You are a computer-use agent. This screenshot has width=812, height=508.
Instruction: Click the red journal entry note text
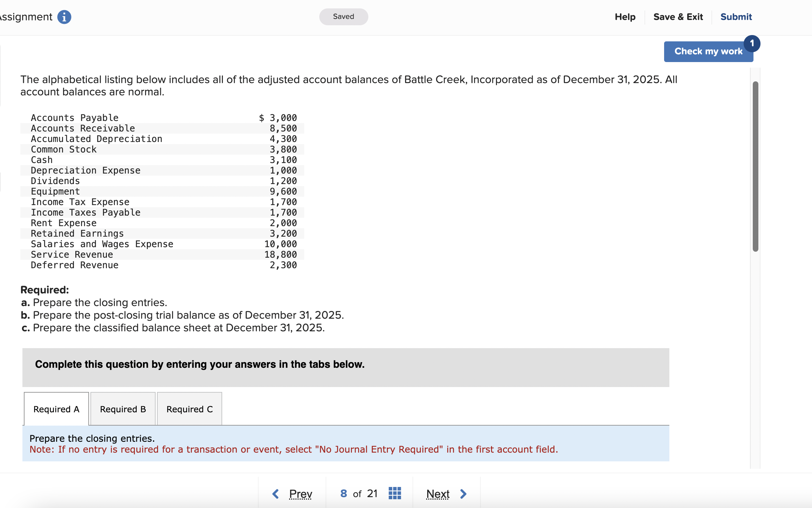coord(293,449)
